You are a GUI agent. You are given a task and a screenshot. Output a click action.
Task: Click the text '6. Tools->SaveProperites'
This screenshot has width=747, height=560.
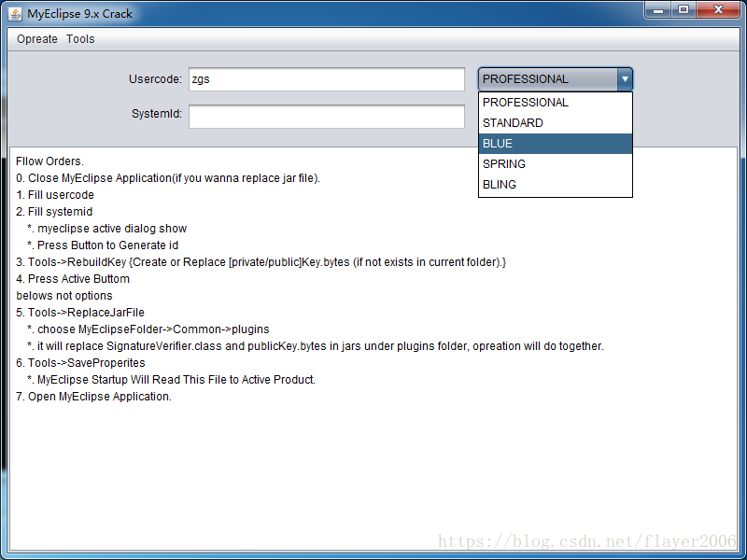tap(80, 363)
